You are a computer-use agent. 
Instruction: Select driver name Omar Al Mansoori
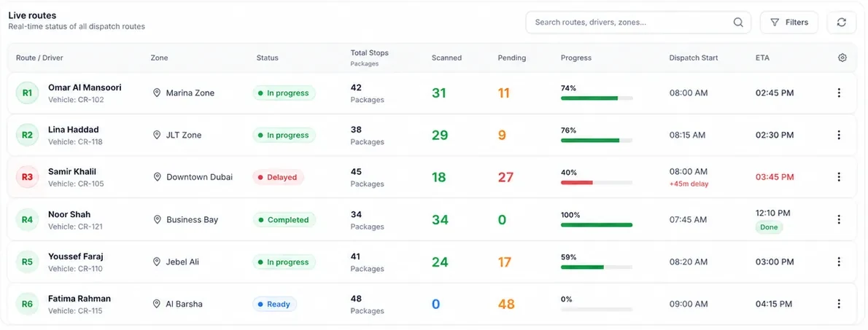click(85, 87)
